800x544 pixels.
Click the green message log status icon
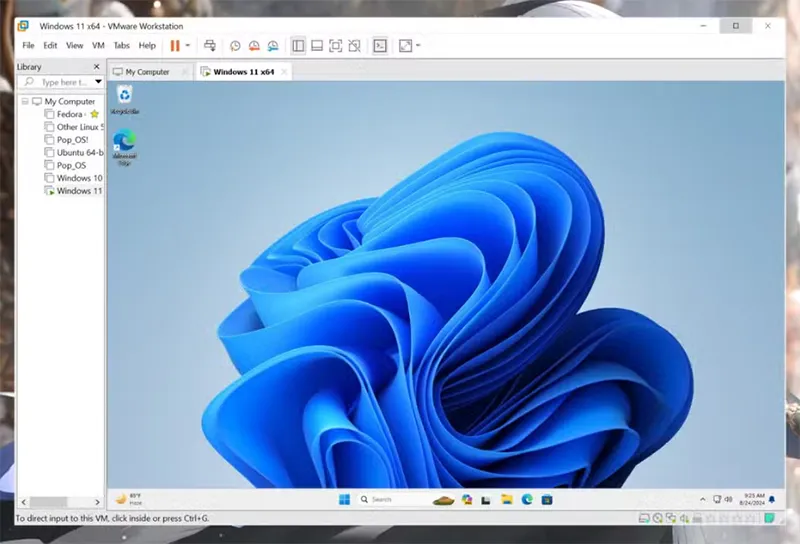click(769, 518)
